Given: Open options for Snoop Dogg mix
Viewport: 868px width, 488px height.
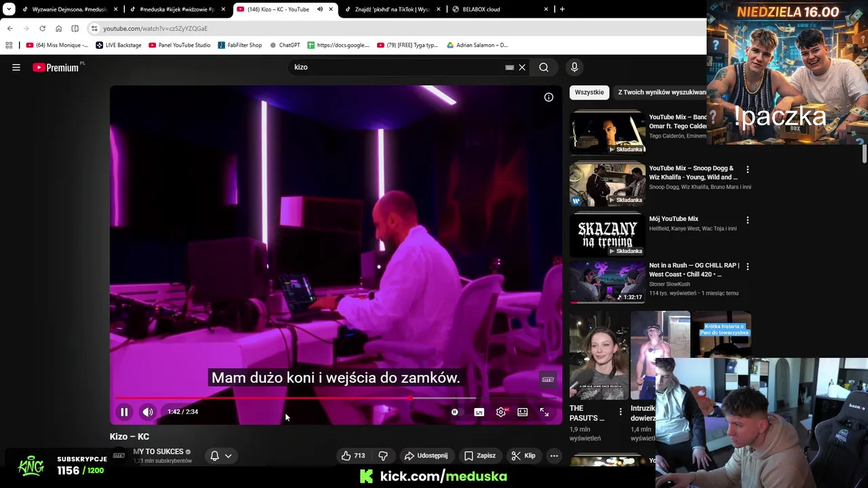Looking at the screenshot, I should pos(747,169).
